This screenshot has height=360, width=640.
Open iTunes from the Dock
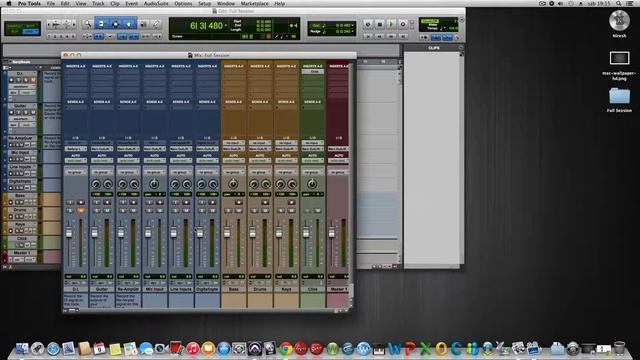(x=193, y=348)
